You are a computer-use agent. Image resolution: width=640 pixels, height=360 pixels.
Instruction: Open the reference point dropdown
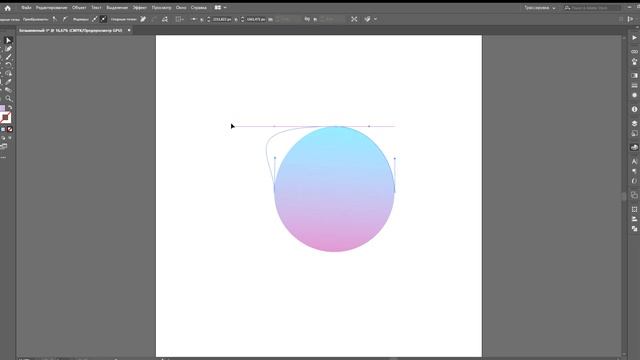[194, 19]
